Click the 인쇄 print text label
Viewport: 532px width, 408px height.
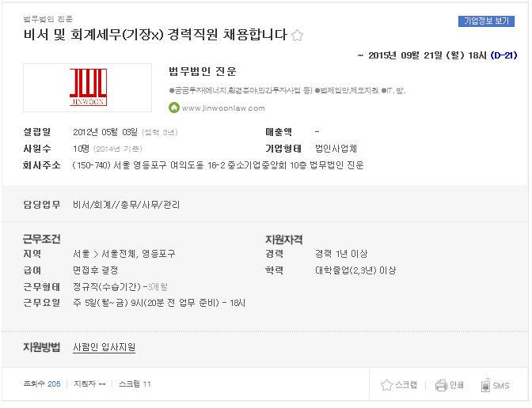456,385
